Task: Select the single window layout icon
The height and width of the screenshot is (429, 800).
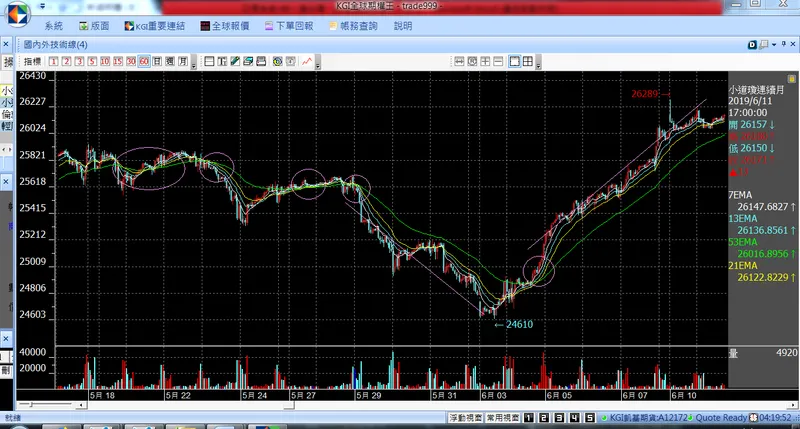Action: tap(514, 62)
